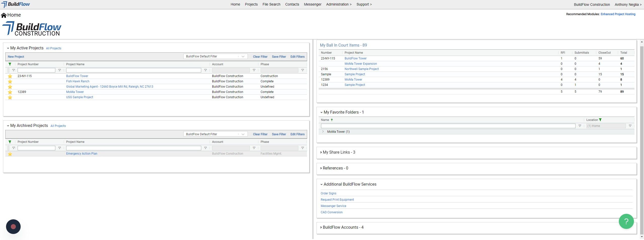Toggle favorite star for BuildFlow Tower
The image size is (644, 240).
pos(10,76)
